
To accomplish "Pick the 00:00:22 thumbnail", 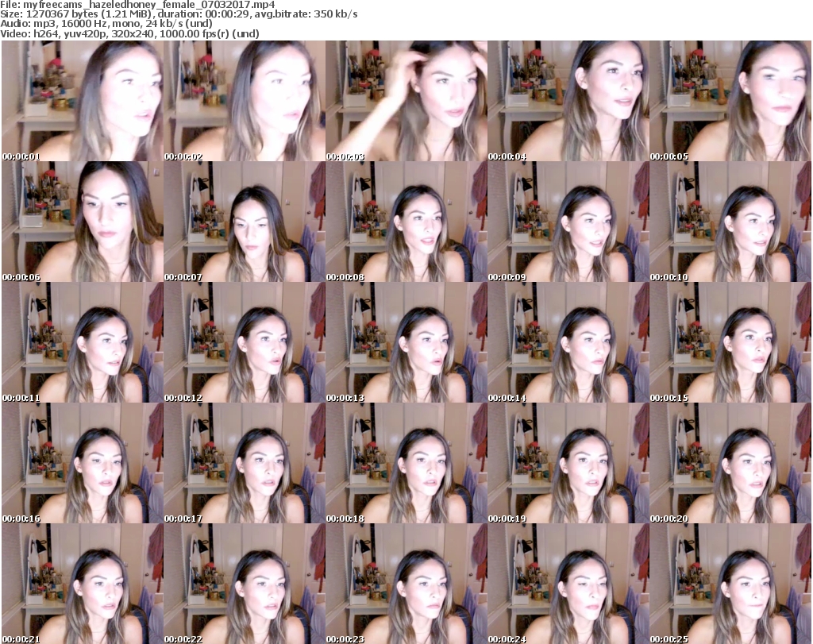I will (245, 584).
